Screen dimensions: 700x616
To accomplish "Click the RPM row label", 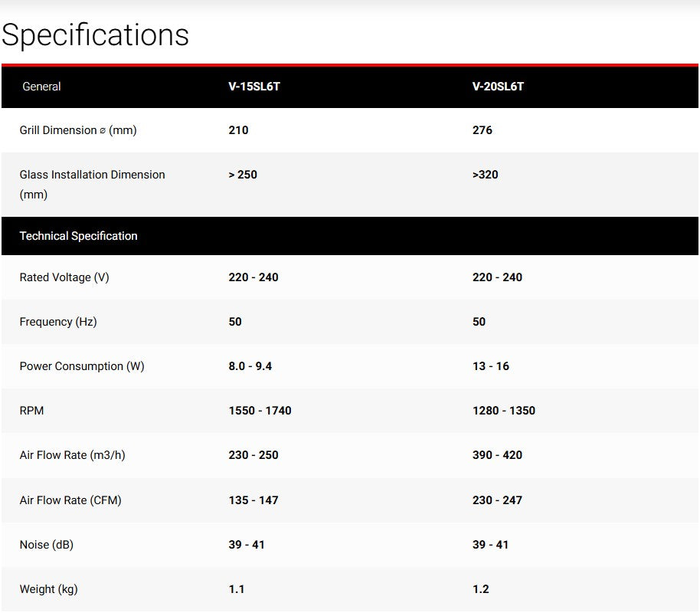I will [31, 411].
